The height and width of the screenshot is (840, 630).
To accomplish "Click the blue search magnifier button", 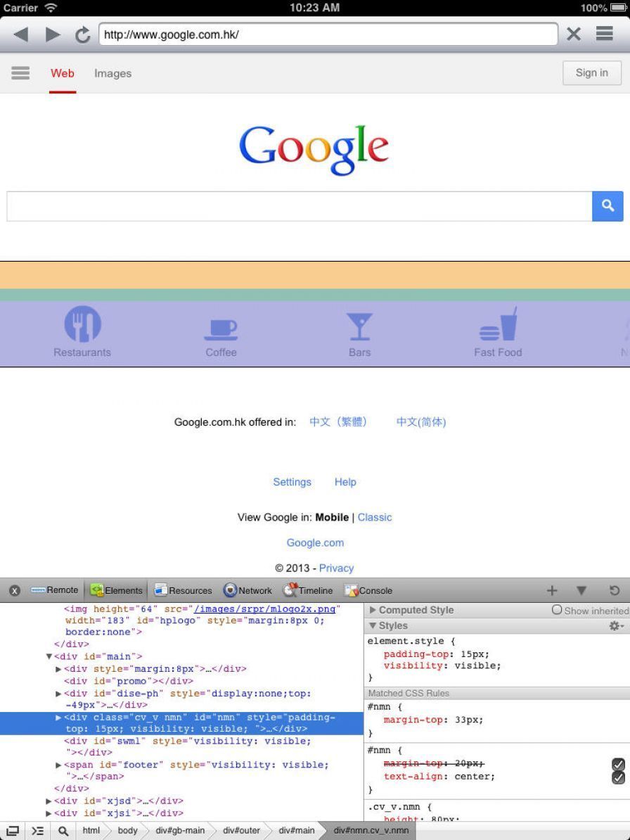I will pos(607,206).
